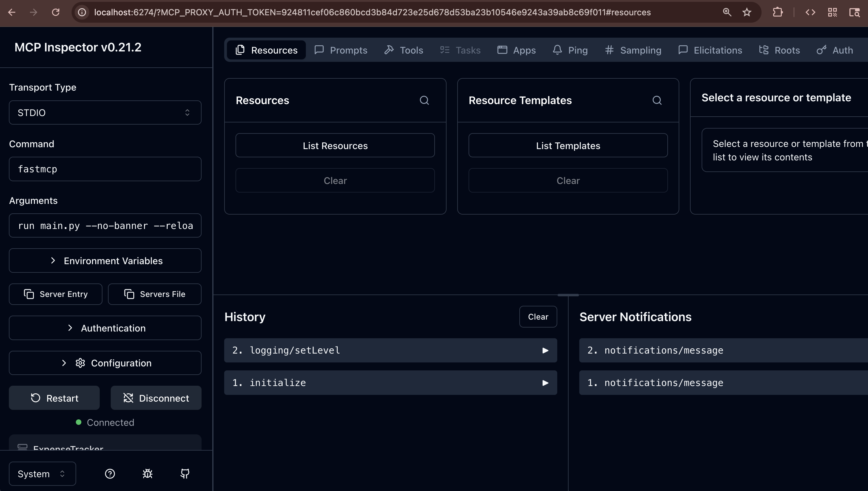The height and width of the screenshot is (491, 868).
Task: Switch to the Resources tab
Action: coord(266,50)
